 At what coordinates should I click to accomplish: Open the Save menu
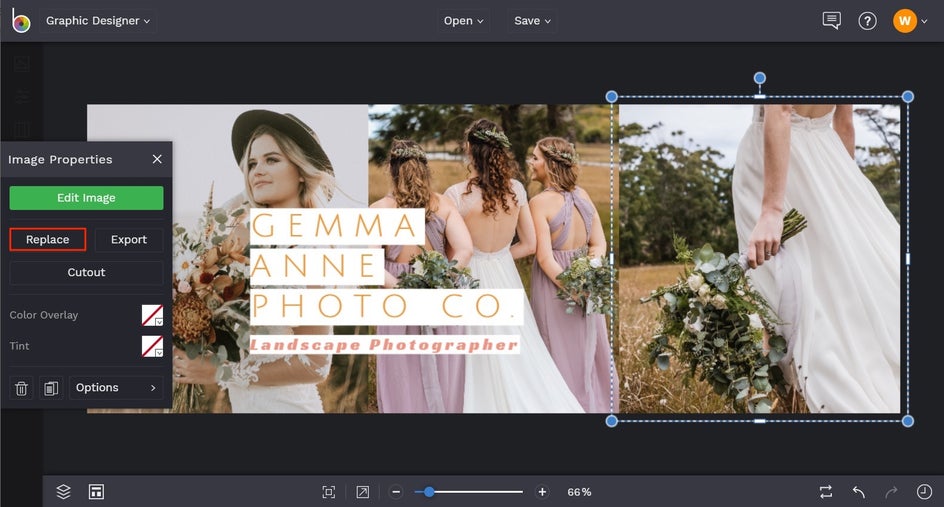point(532,21)
